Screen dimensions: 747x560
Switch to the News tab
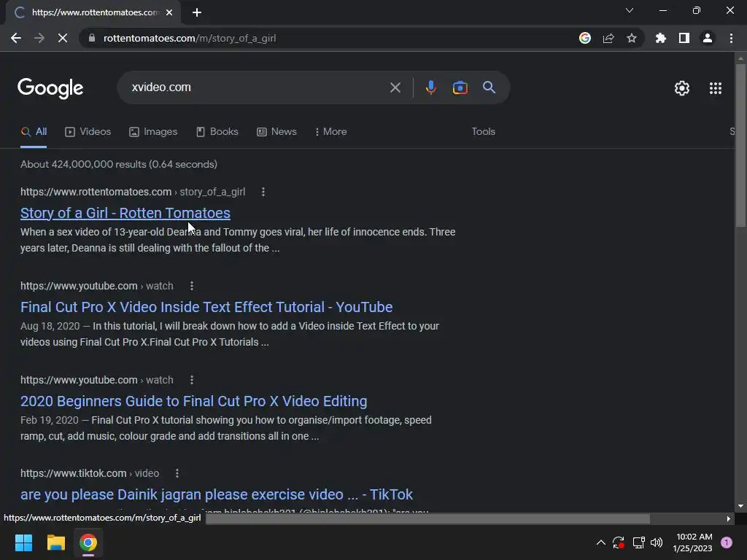(276, 132)
